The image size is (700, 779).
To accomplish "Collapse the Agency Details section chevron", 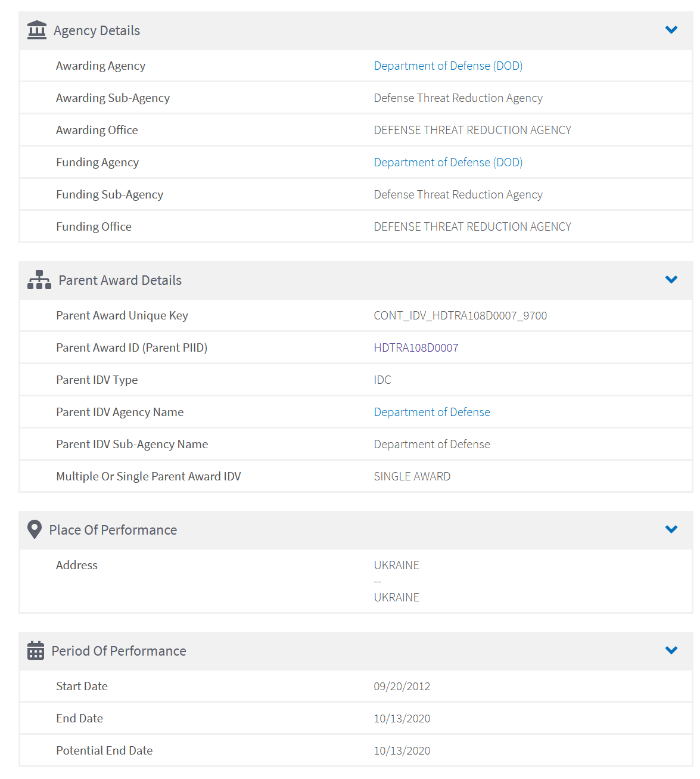I will point(671,30).
